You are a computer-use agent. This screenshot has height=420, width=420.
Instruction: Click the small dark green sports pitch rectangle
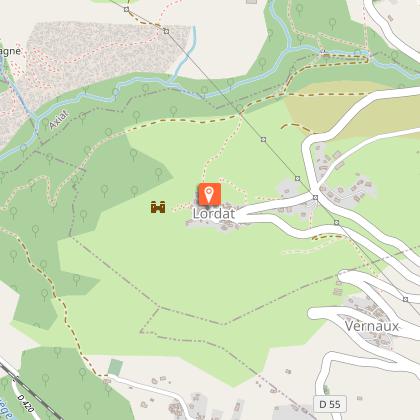tap(115, 367)
